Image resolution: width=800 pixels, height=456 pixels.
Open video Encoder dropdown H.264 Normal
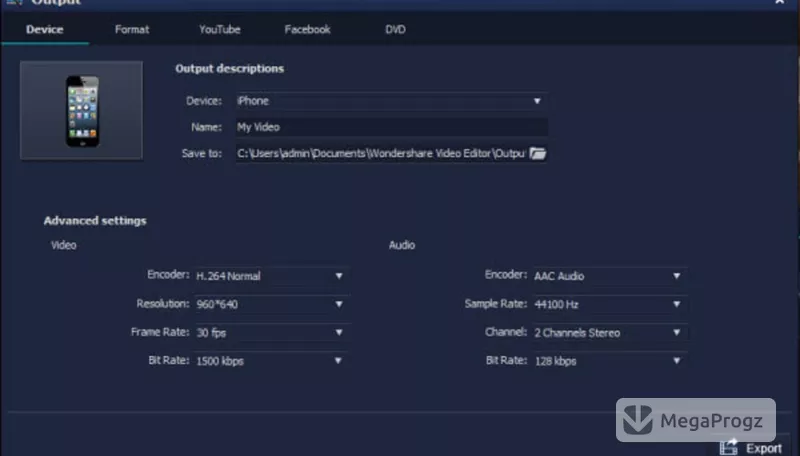(271, 276)
